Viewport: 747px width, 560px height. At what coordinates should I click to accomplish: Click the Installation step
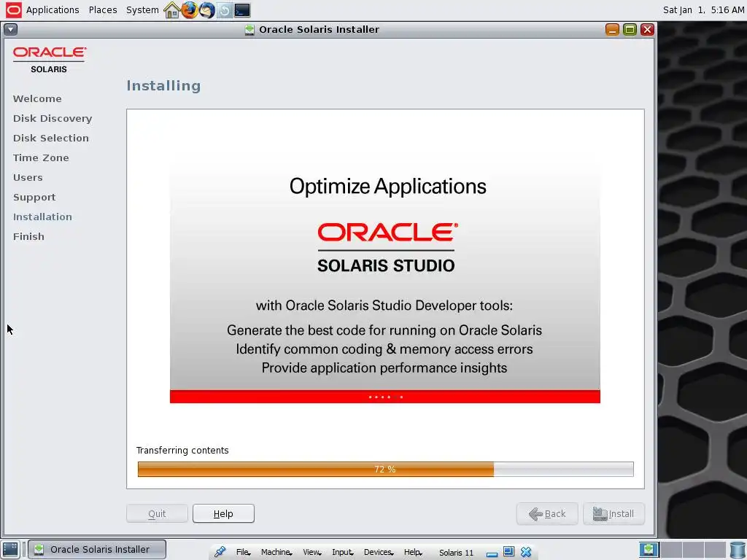click(x=42, y=217)
